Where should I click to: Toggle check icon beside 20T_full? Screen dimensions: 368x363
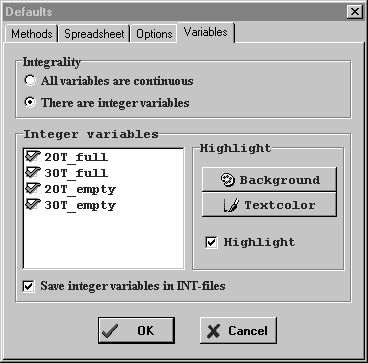(x=33, y=156)
